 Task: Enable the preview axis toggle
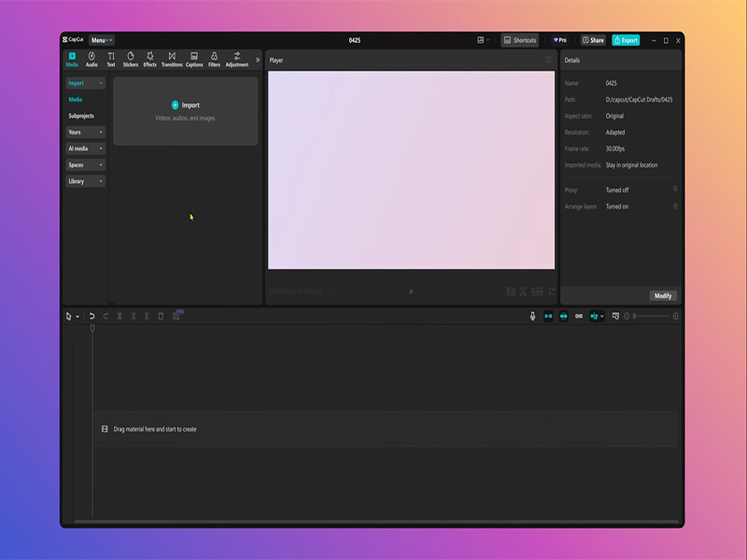click(595, 317)
